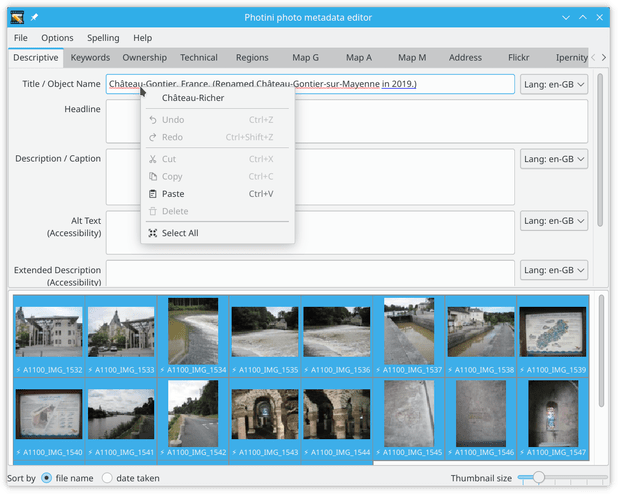This screenshot has height=494, width=618.
Task: Click the Select All icon
Action: pos(153,233)
